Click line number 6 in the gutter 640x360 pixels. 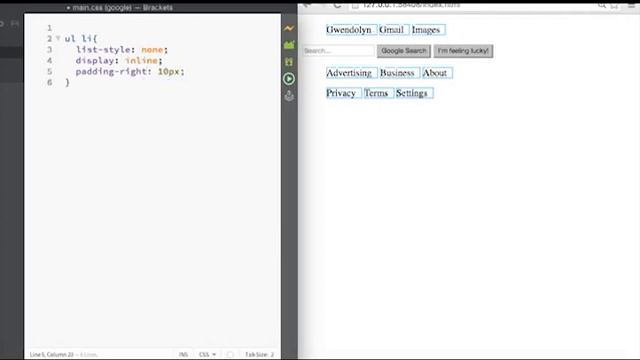tap(49, 82)
